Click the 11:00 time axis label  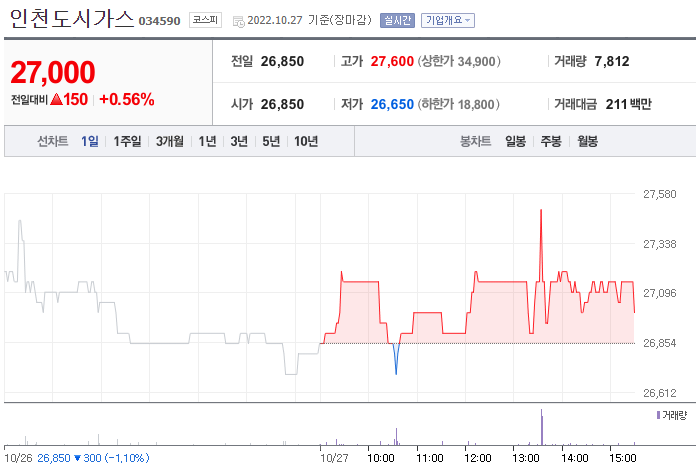(x=430, y=458)
